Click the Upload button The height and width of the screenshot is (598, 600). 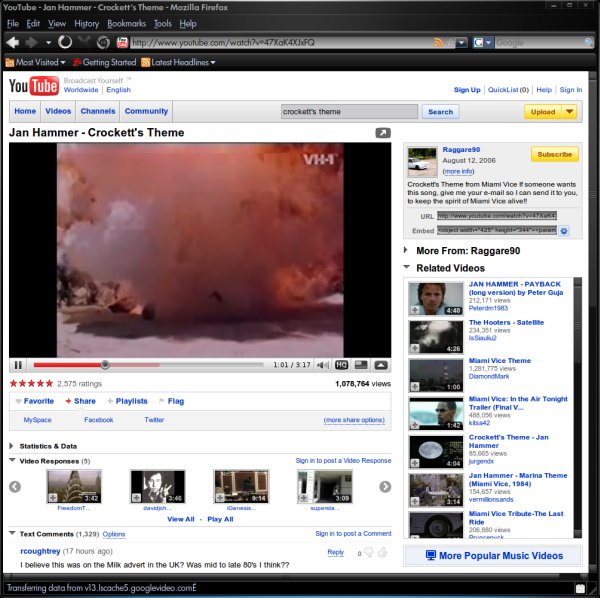[543, 112]
